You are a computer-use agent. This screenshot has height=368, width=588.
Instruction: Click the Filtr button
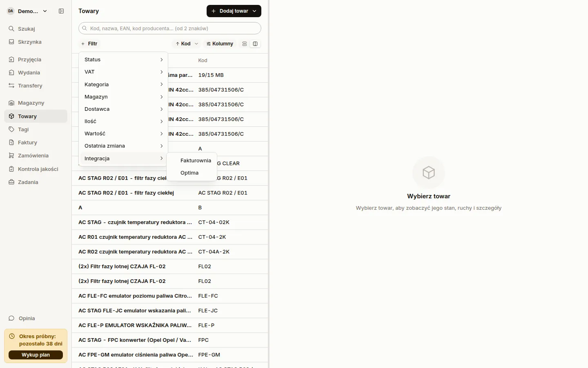click(x=89, y=44)
